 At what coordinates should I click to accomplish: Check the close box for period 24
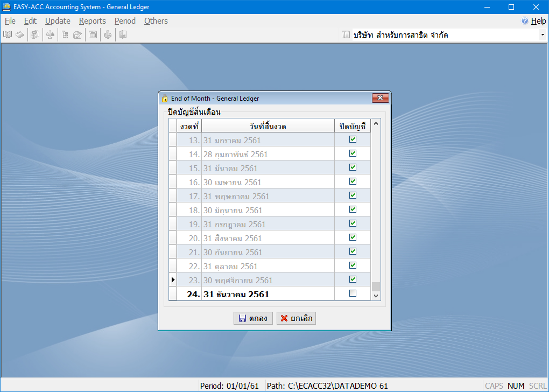click(x=353, y=293)
